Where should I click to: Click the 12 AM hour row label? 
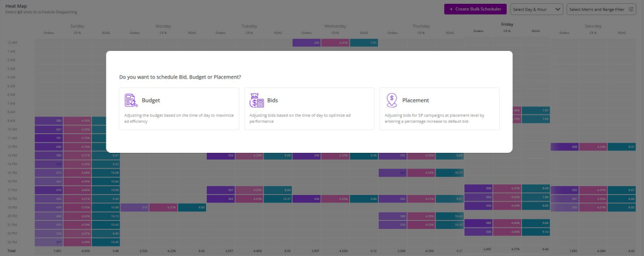(x=12, y=43)
